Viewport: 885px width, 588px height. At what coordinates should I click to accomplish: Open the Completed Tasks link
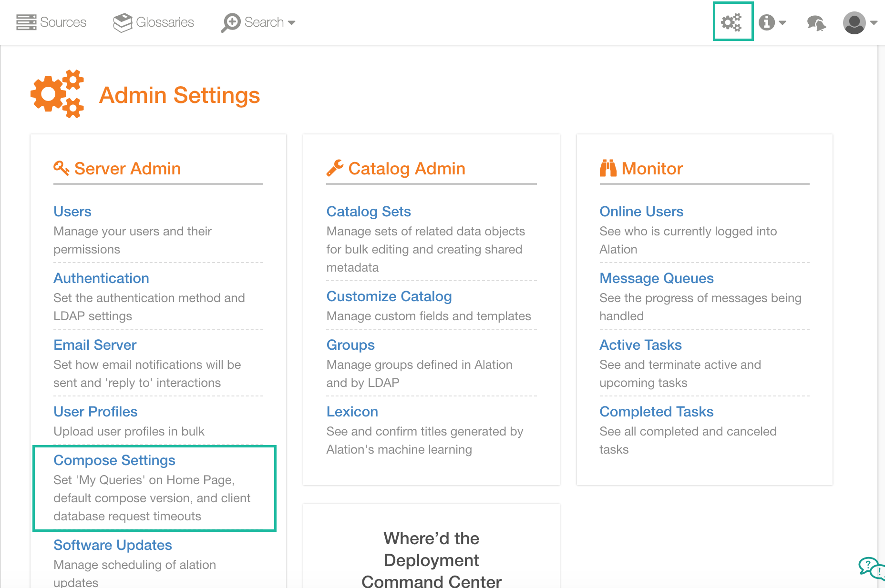(x=657, y=412)
